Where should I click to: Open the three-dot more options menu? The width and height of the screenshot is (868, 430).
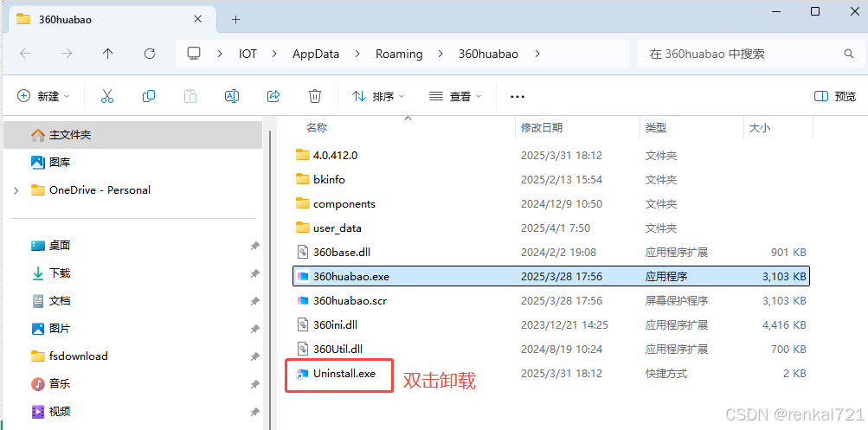pyautogui.click(x=517, y=97)
